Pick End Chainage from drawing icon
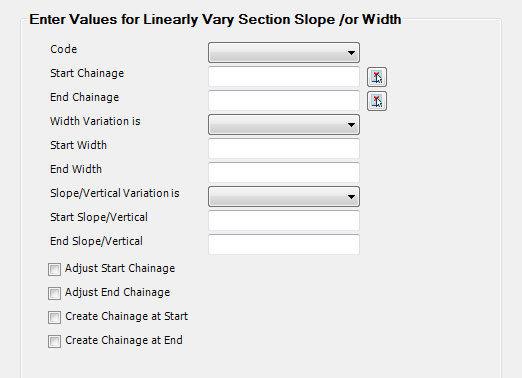The width and height of the screenshot is (522, 378). point(377,101)
